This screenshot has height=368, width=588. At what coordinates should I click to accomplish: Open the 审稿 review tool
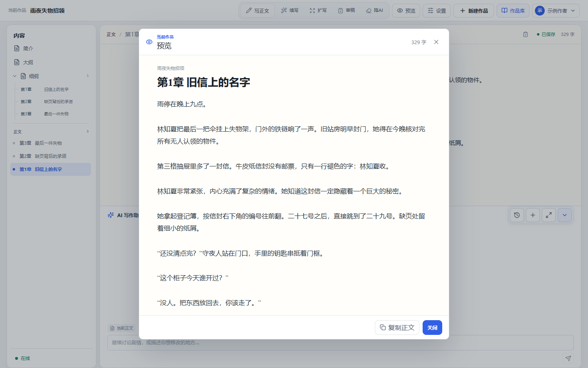pos(347,11)
